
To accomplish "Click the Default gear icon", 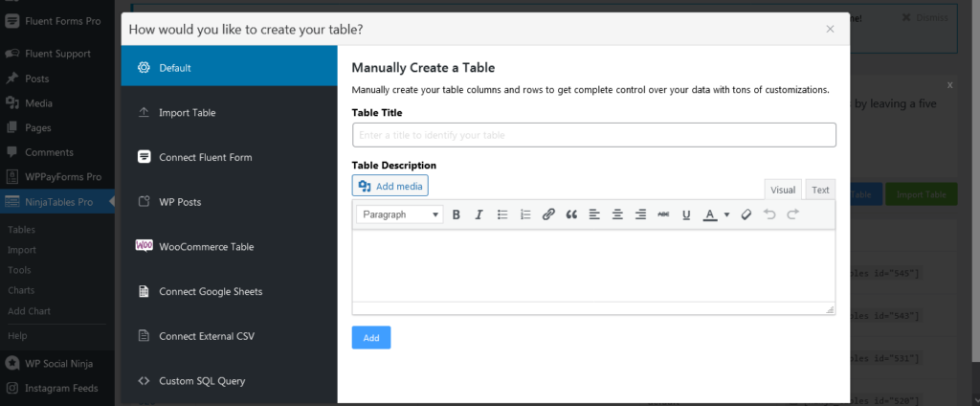I will (x=144, y=68).
